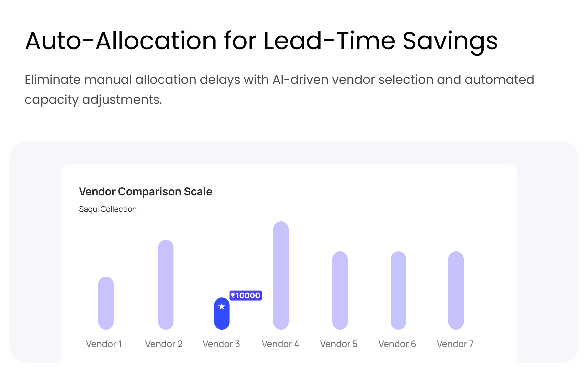
Task: Click the Vendor 6 axis label
Action: tap(397, 344)
